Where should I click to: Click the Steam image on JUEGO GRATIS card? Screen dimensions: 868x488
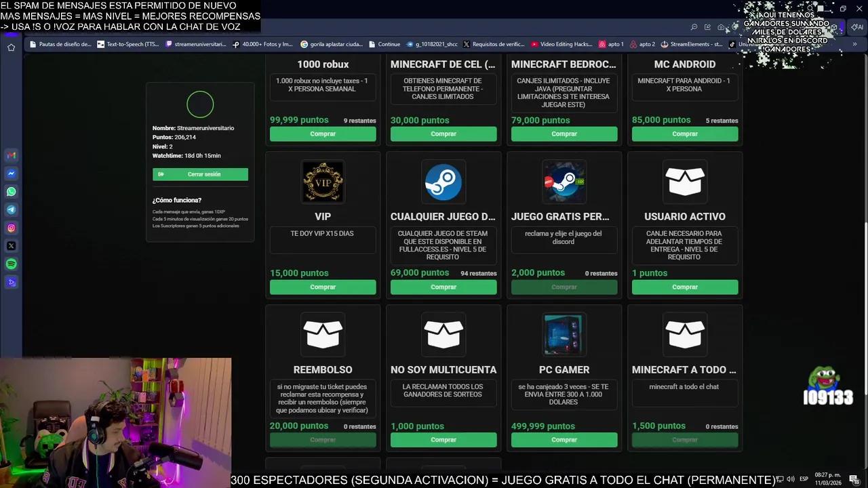tap(564, 182)
